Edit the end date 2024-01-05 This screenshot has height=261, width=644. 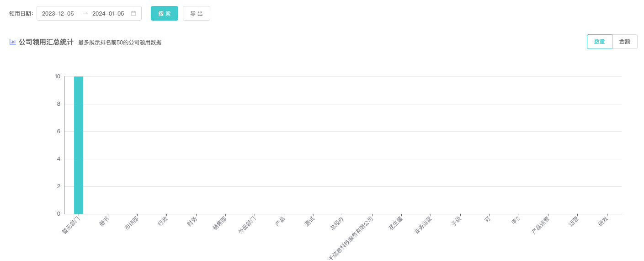tap(108, 14)
